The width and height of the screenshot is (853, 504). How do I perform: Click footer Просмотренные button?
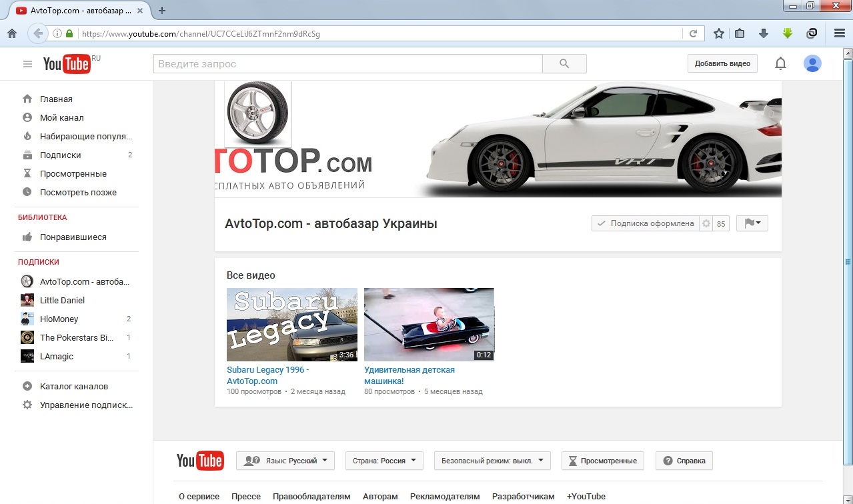tap(603, 461)
